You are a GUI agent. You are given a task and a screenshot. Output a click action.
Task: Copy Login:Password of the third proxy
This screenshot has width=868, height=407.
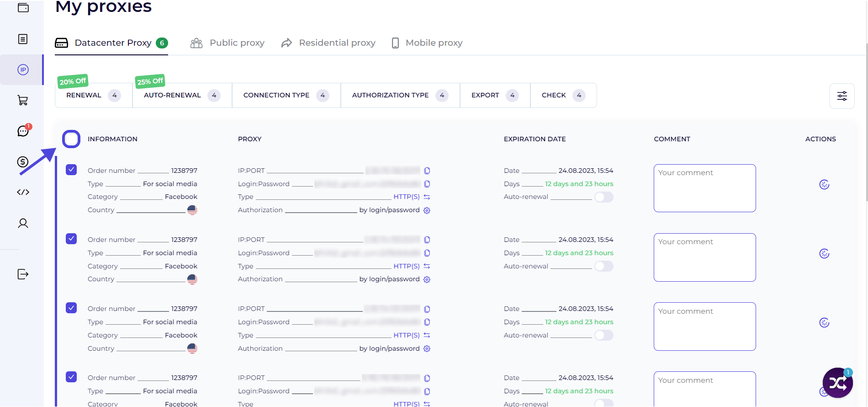427,322
